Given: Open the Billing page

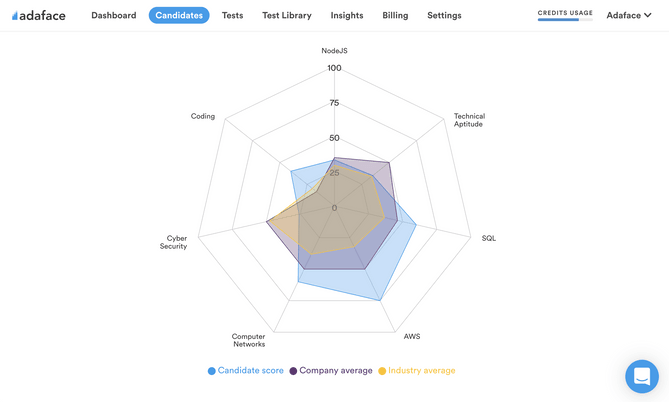Looking at the screenshot, I should pos(395,15).
